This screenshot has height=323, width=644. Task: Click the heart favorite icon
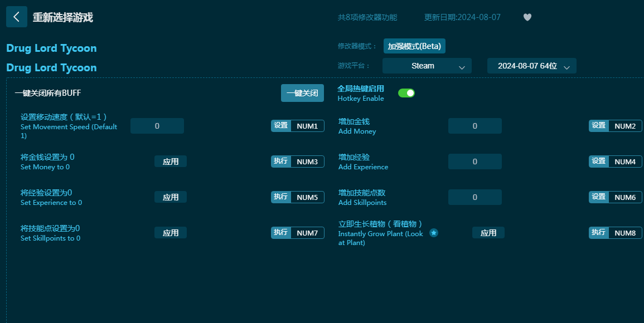[x=527, y=17]
